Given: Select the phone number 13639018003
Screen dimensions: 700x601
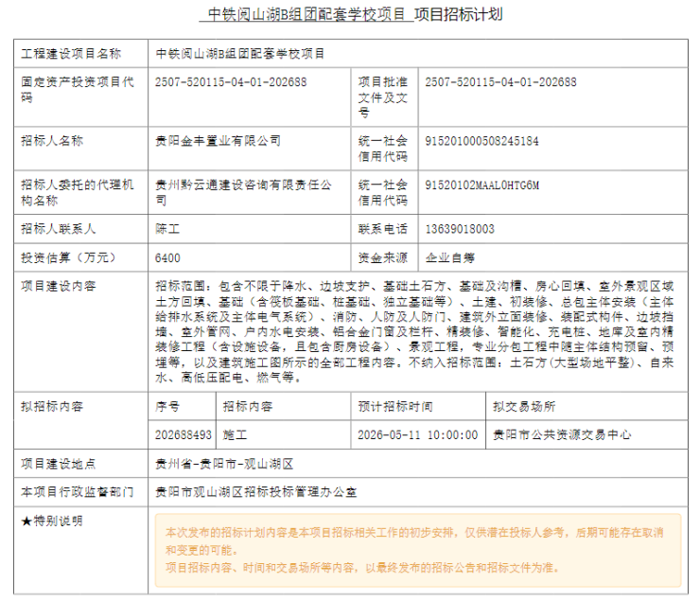Looking at the screenshot, I should [x=460, y=229].
